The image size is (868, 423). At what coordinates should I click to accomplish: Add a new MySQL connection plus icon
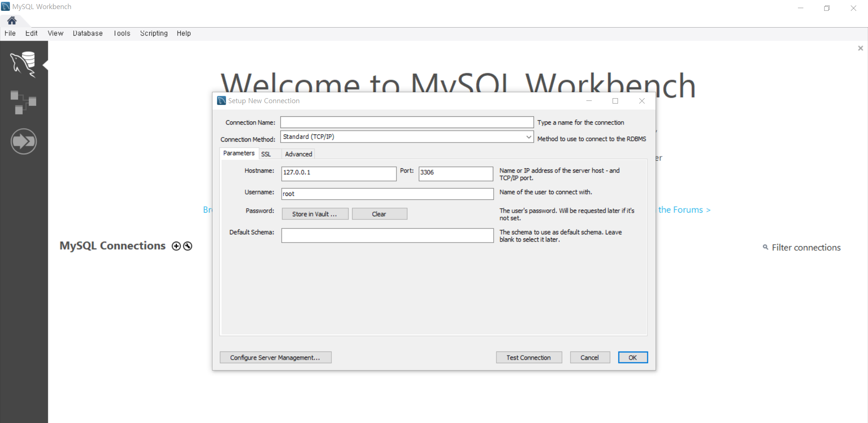(176, 246)
